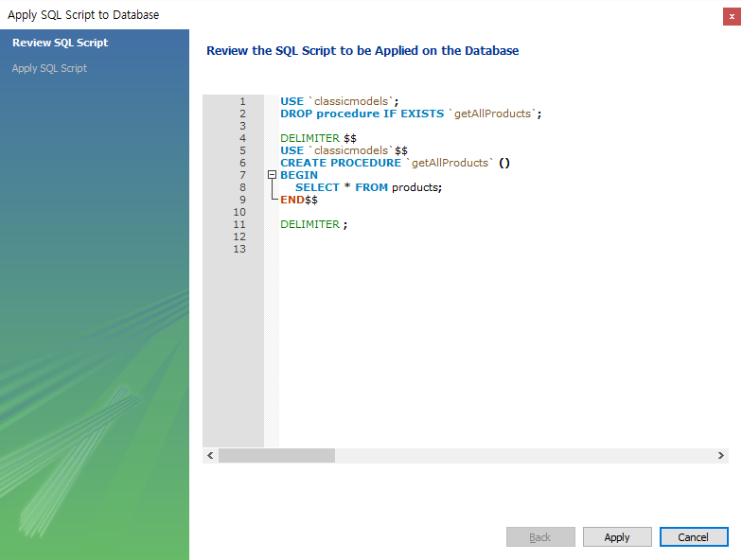Click the grayed-out Back button

[x=540, y=537]
